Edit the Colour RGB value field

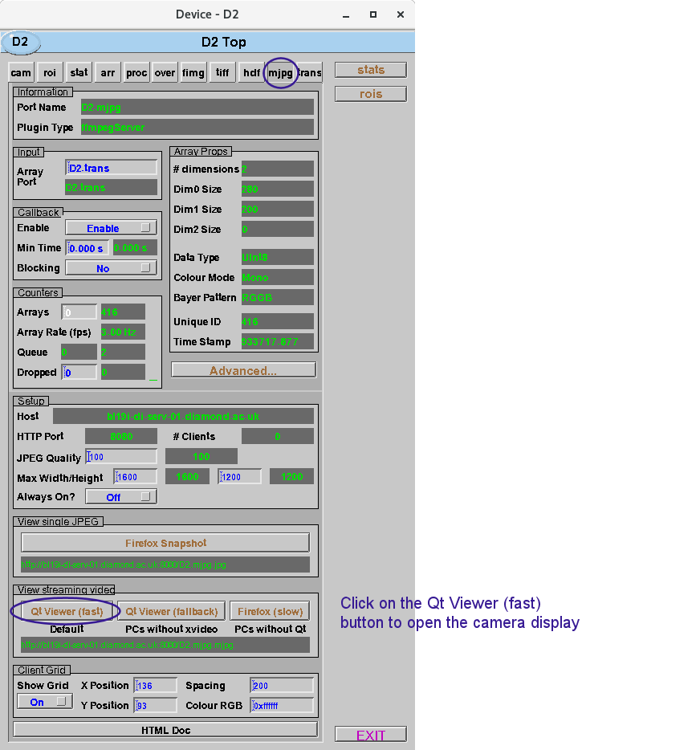click(282, 706)
